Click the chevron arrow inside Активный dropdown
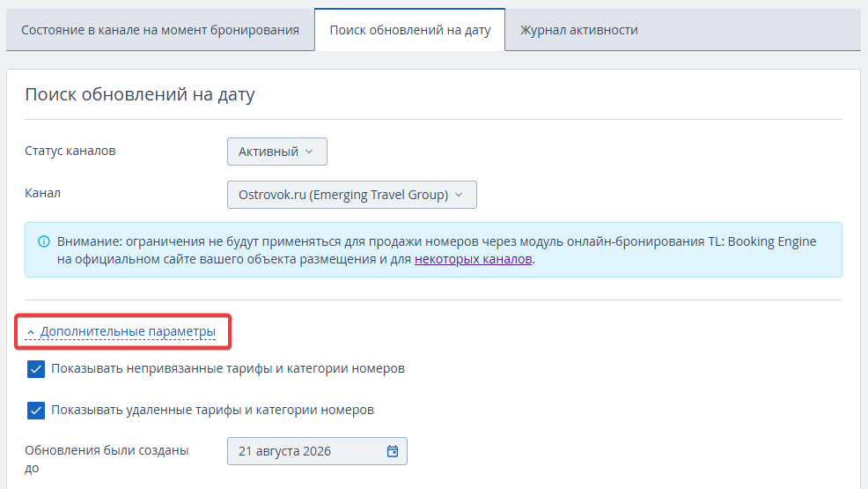Image resolution: width=868 pixels, height=489 pixels. [309, 152]
